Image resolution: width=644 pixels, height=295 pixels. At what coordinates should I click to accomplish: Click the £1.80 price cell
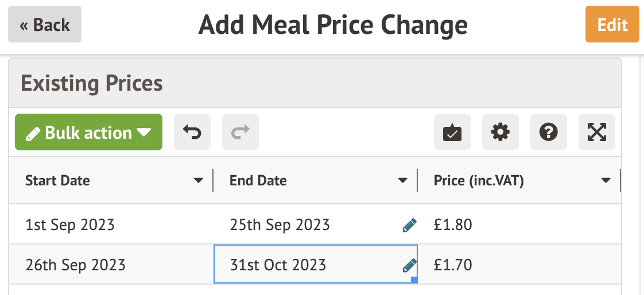453,224
